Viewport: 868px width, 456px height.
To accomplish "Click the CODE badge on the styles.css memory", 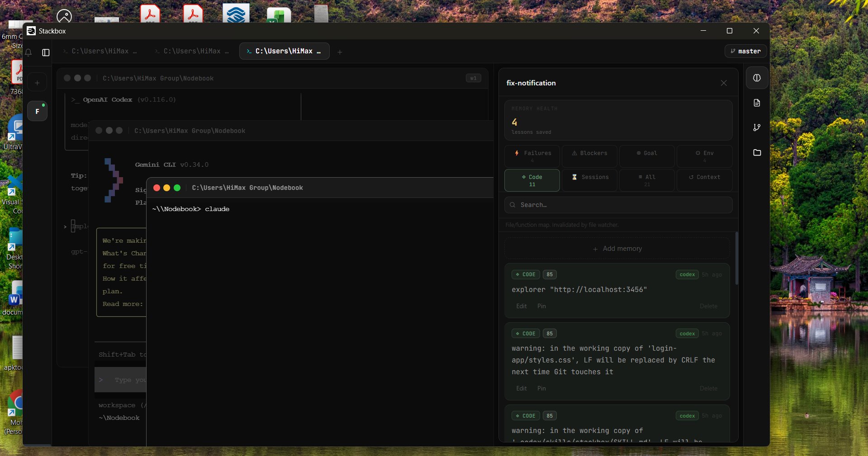I will pyautogui.click(x=526, y=334).
